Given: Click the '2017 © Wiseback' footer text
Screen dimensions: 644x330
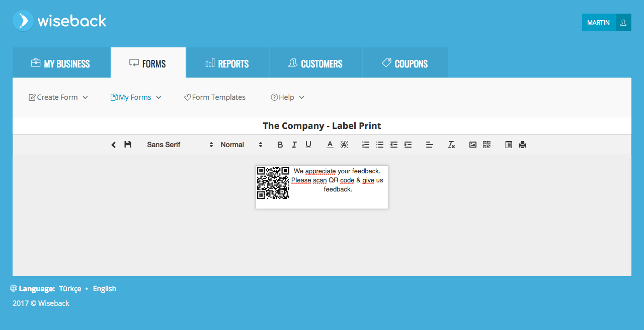Looking at the screenshot, I should [x=41, y=303].
